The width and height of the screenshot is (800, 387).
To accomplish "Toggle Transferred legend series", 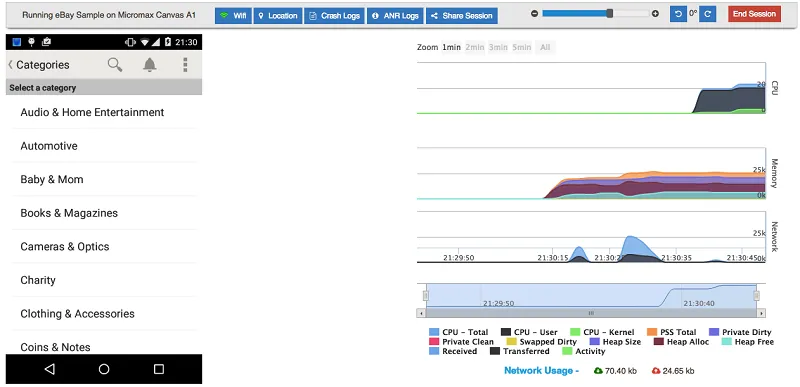I will click(519, 351).
